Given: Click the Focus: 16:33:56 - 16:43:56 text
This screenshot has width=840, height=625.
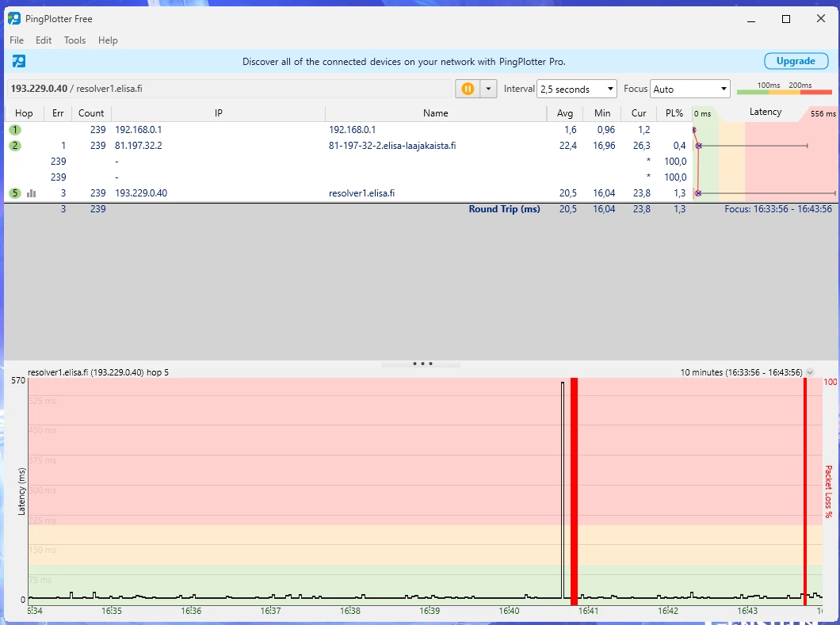Looking at the screenshot, I should click(778, 209).
